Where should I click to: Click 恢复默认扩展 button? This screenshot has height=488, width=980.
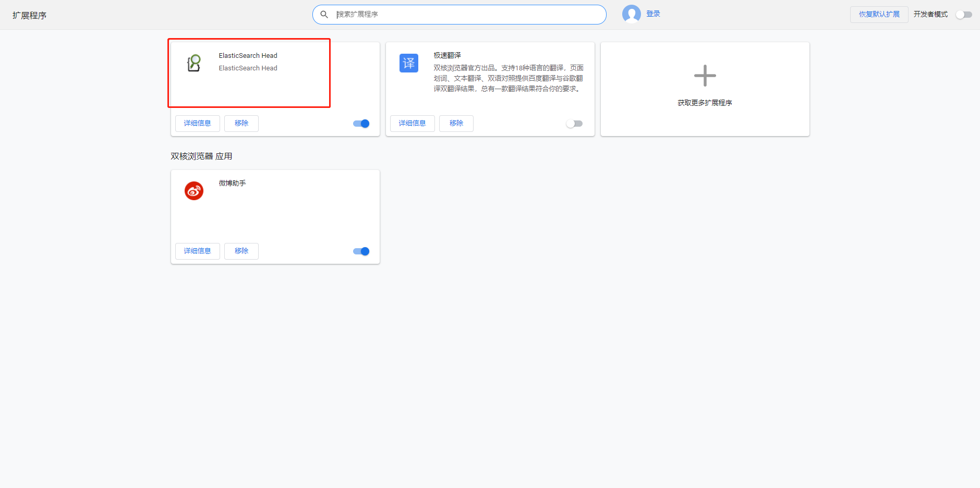point(879,15)
